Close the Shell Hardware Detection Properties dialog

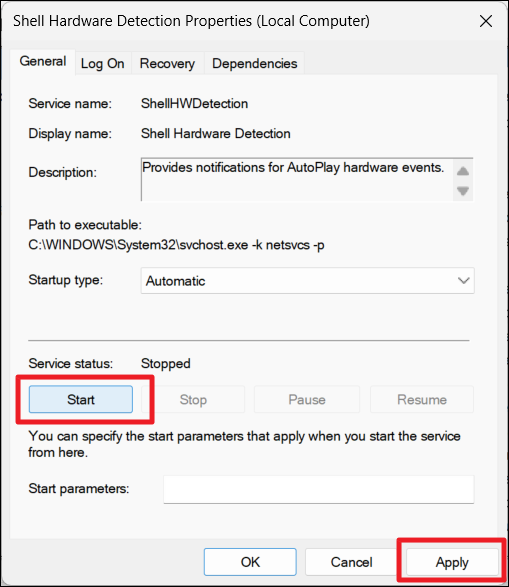click(486, 21)
